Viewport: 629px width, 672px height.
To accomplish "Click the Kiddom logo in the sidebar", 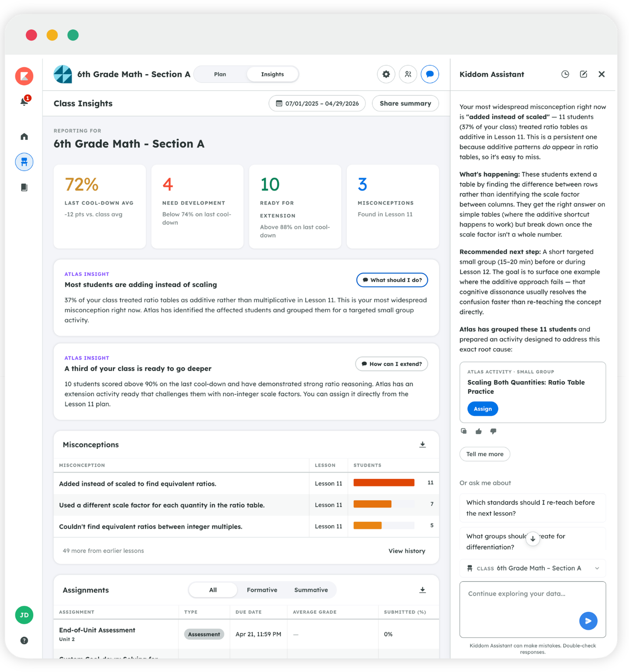I will click(24, 76).
